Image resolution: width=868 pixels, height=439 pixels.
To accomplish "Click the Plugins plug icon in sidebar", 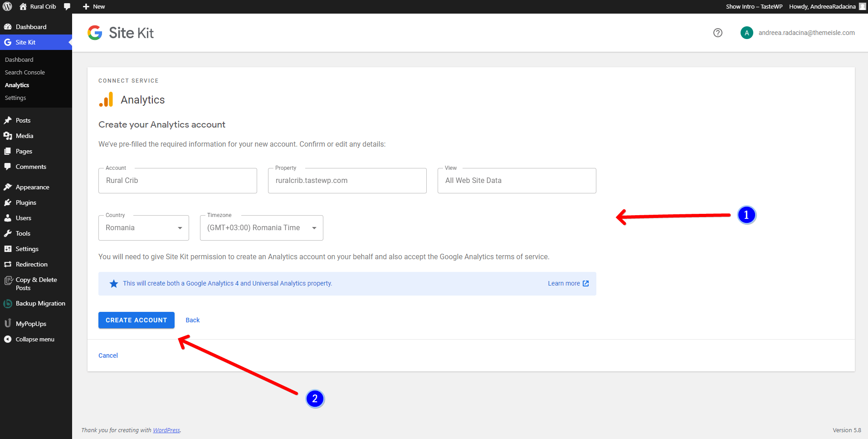I will click(x=8, y=202).
